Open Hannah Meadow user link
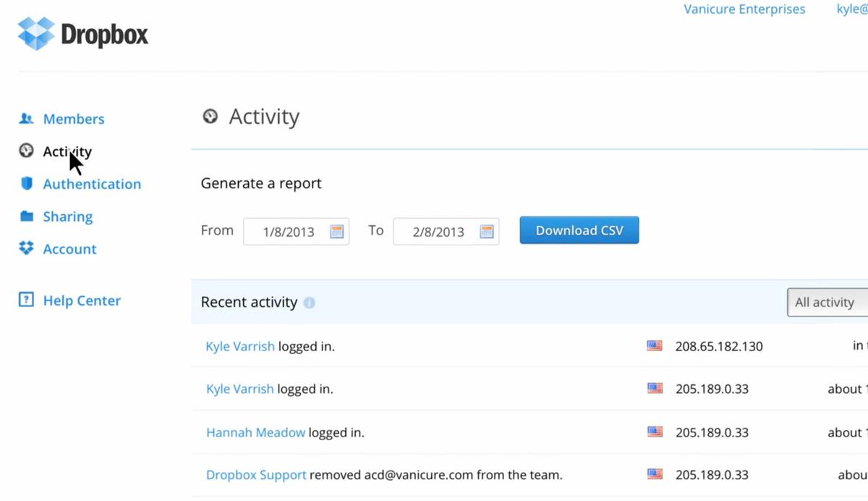 tap(256, 432)
